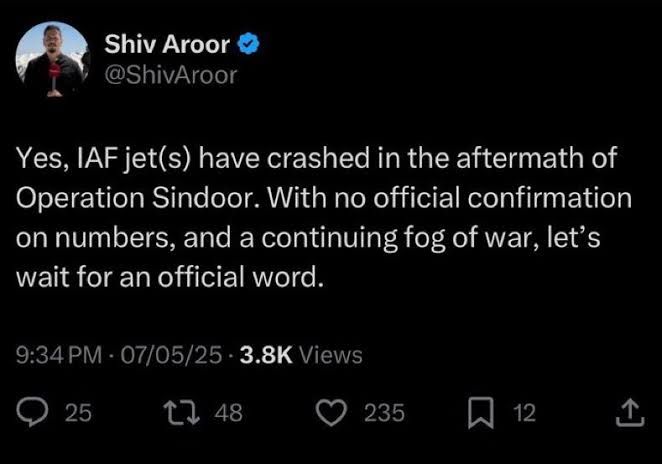Screen dimensions: 662x464
Task: Like the tweet with the heart icon
Action: coord(335,413)
